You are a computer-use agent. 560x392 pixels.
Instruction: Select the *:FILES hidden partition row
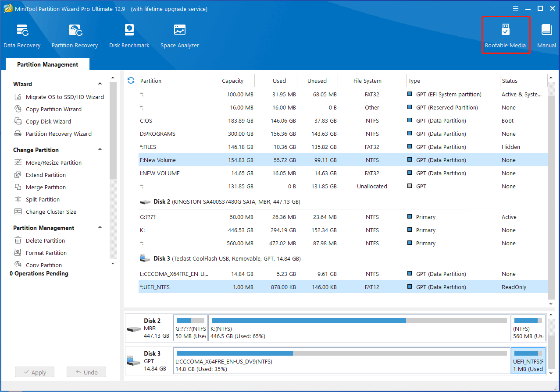click(x=343, y=147)
